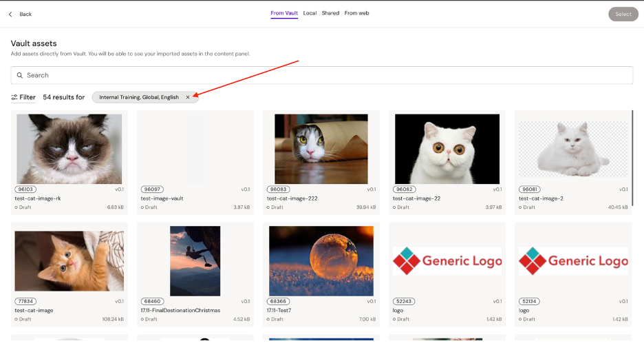644x350 pixels.
Task: Click the 52134 ID badge
Action: 529,302
